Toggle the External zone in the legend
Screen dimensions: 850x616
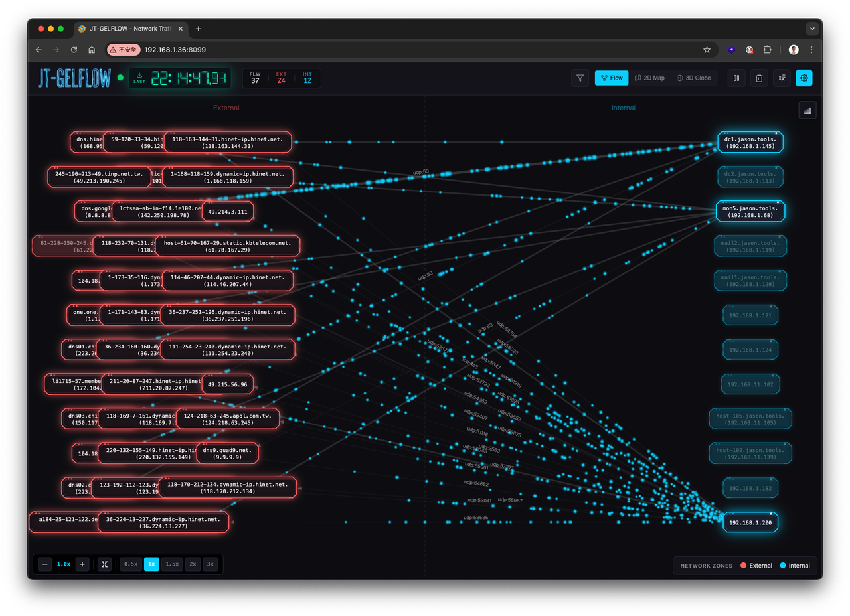tap(756, 566)
